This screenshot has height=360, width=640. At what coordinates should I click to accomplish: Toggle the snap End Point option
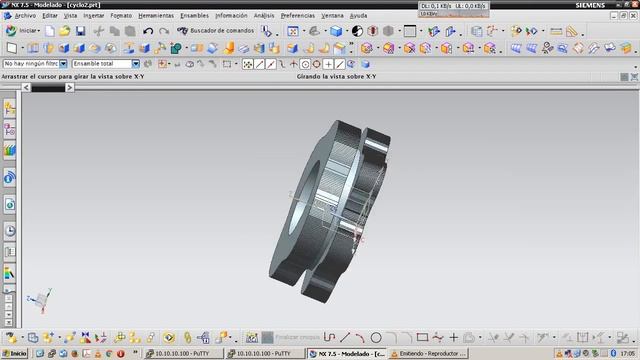point(260,64)
